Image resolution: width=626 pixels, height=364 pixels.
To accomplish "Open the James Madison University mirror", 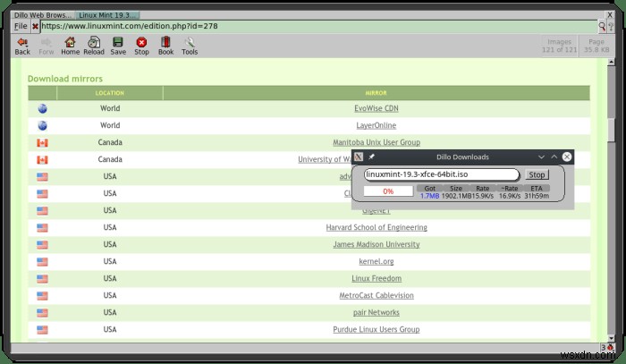I will (376, 245).
